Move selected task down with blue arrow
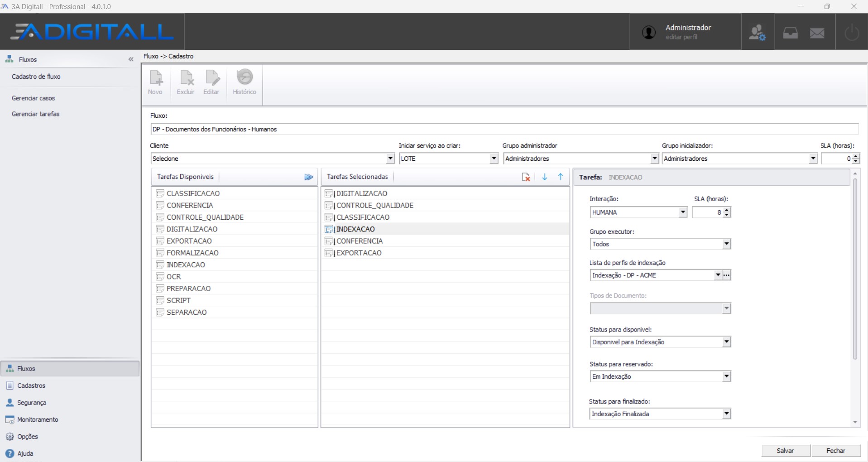The height and width of the screenshot is (462, 868). point(545,177)
